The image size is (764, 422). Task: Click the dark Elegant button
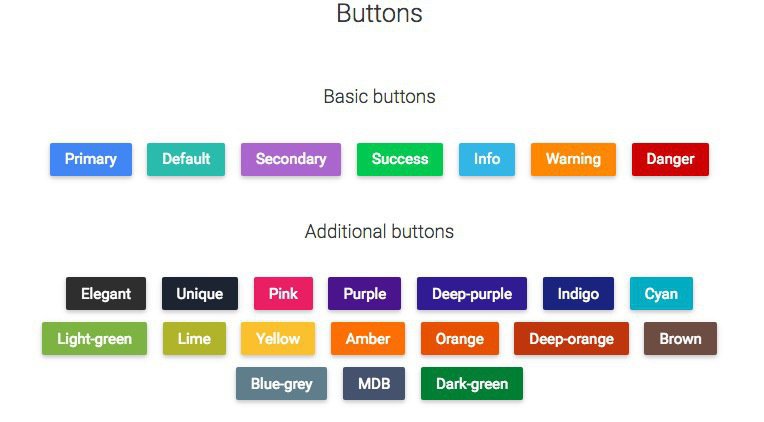(106, 294)
